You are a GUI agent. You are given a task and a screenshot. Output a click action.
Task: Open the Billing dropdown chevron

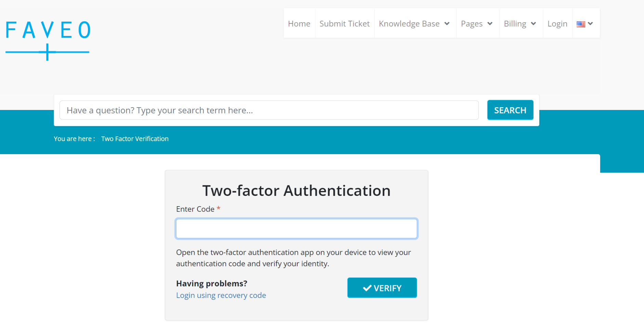[x=533, y=24]
